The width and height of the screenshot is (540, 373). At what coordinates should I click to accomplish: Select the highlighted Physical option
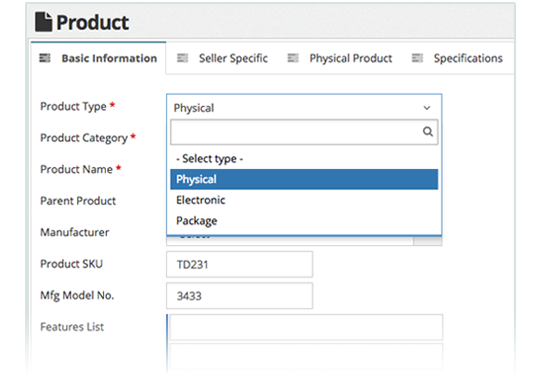point(304,179)
